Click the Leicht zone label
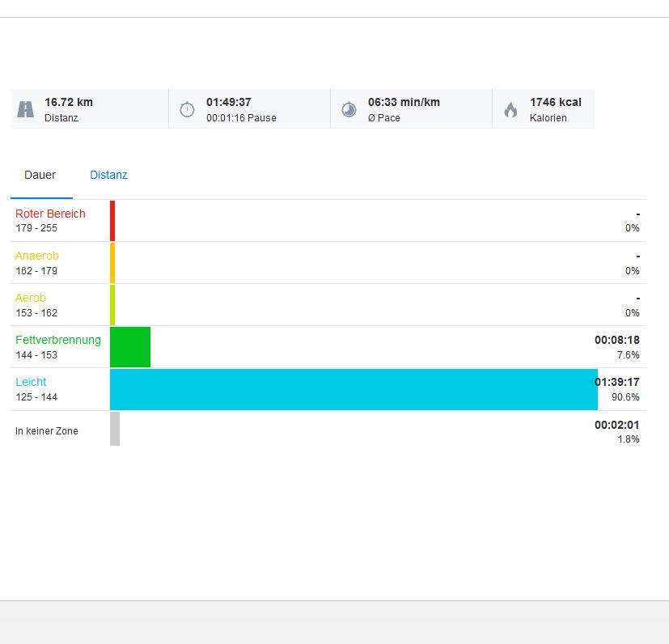 tap(31, 382)
